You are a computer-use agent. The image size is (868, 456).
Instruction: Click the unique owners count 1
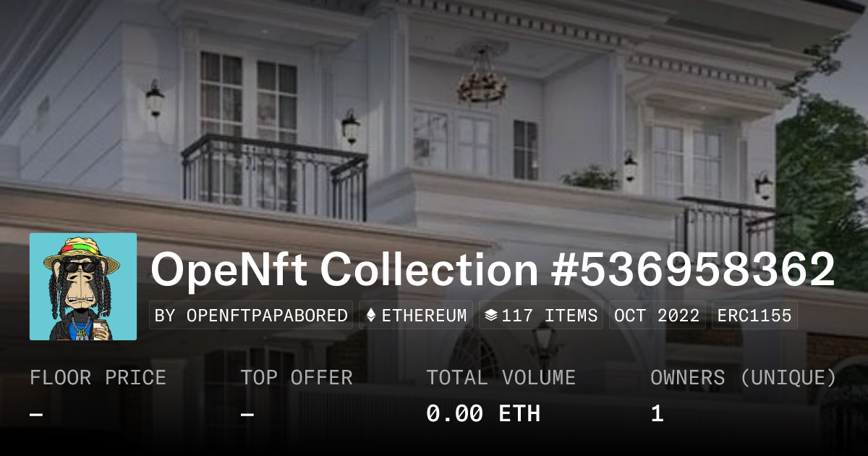point(657,413)
